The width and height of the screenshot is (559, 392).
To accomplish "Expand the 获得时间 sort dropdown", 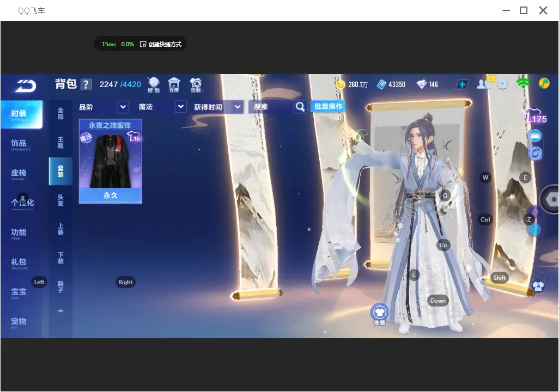I will click(x=238, y=107).
